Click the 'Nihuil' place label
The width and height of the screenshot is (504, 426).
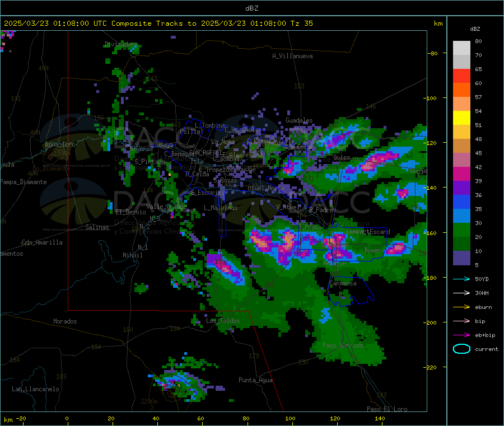132,255
